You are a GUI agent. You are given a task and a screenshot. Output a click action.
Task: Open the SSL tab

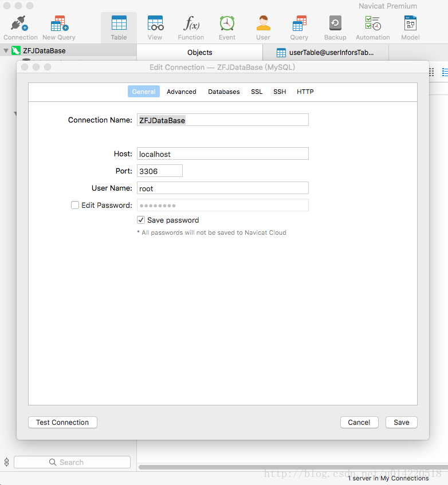pos(257,92)
